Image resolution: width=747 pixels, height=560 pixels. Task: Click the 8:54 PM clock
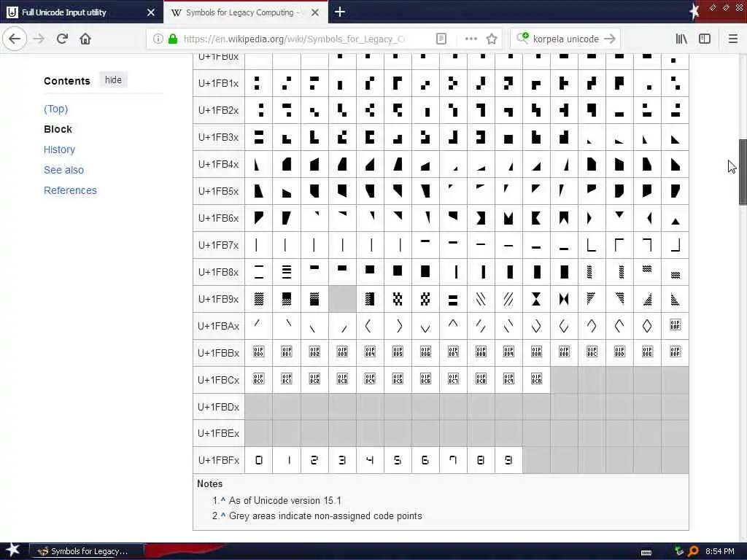point(719,551)
